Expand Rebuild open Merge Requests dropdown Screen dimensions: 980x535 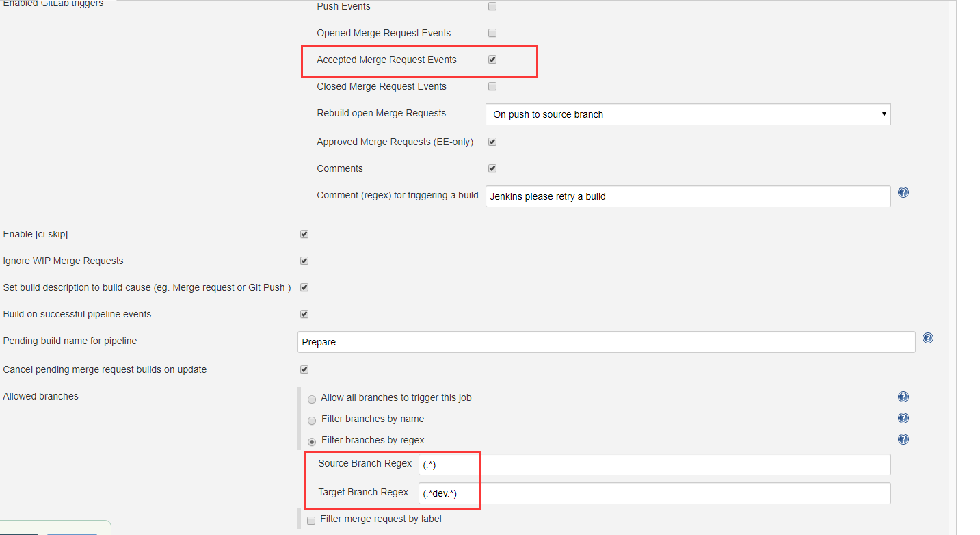[x=687, y=114]
